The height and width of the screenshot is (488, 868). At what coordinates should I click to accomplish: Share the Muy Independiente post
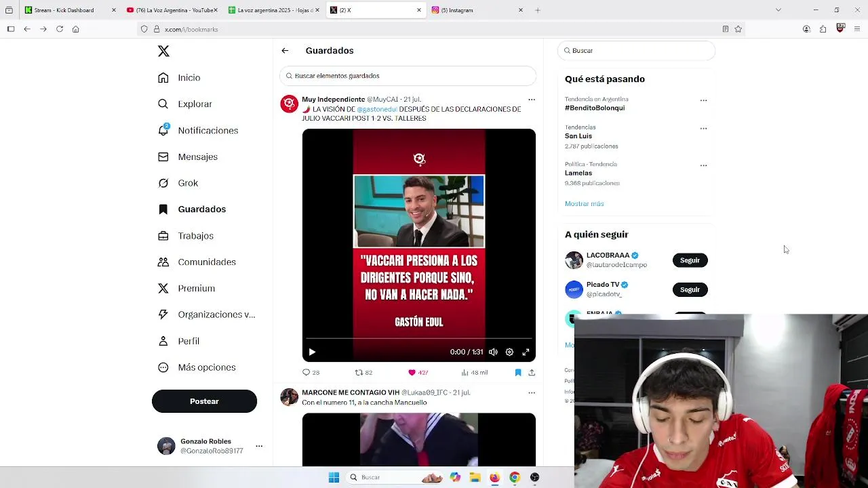tap(532, 372)
